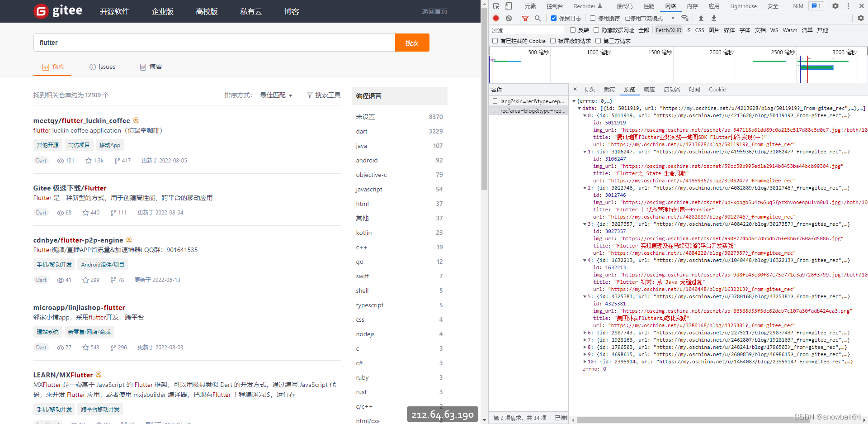Click the orange 搜索 button

(412, 43)
